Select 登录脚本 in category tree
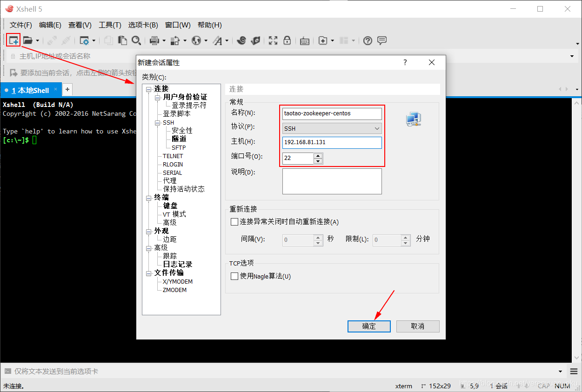Viewport: 582px width, 392px height. 177,114
